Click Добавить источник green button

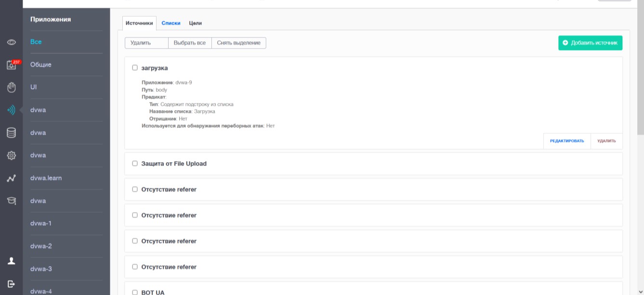point(591,43)
